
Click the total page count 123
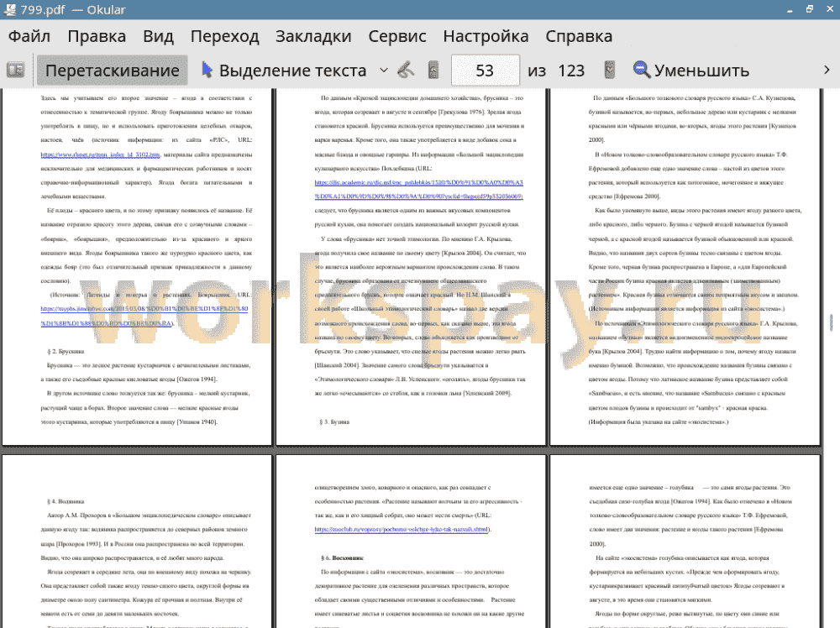coord(571,71)
